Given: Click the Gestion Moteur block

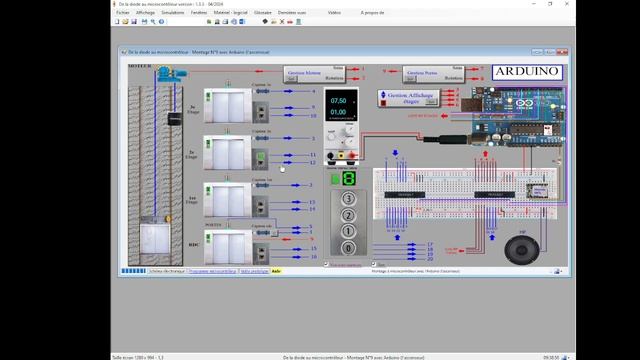Looking at the screenshot, I should pos(314,74).
